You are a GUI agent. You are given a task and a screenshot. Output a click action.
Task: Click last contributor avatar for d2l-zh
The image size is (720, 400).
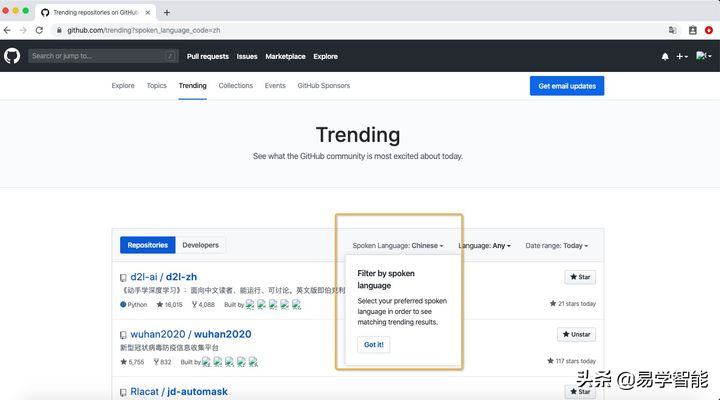(x=297, y=304)
